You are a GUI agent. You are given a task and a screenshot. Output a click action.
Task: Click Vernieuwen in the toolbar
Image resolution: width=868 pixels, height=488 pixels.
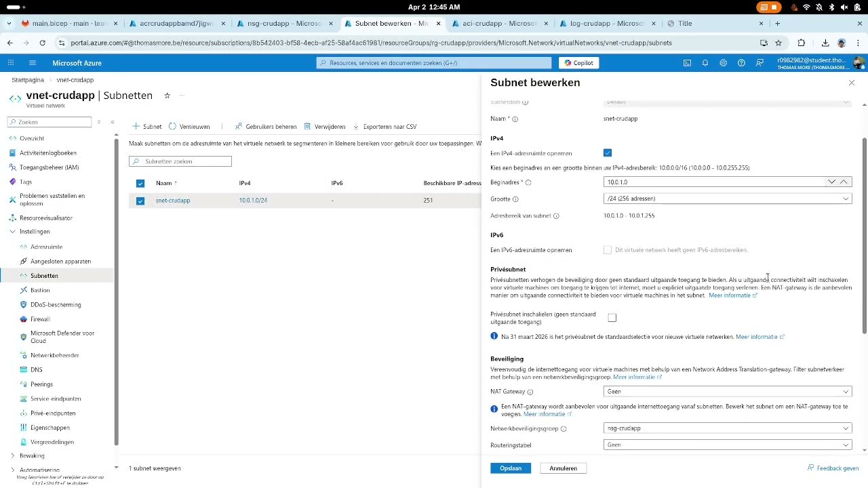(189, 127)
